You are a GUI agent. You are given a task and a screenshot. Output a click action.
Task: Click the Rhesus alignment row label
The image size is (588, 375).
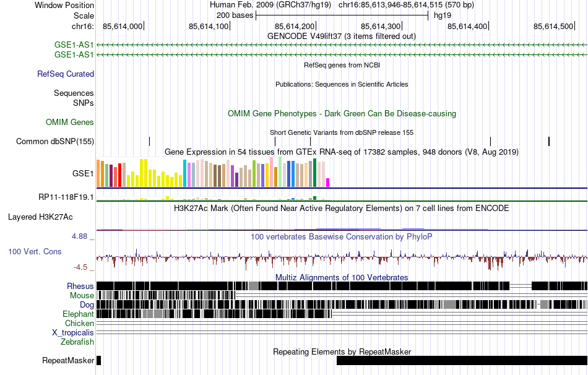pos(80,286)
